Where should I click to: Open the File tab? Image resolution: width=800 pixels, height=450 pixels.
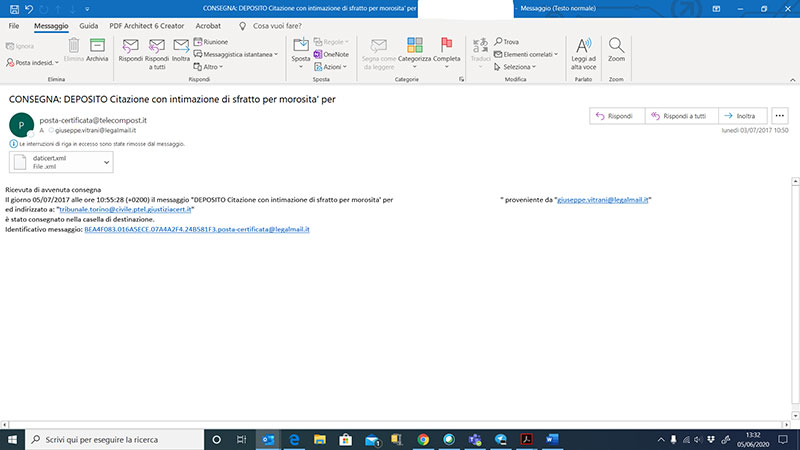point(14,26)
